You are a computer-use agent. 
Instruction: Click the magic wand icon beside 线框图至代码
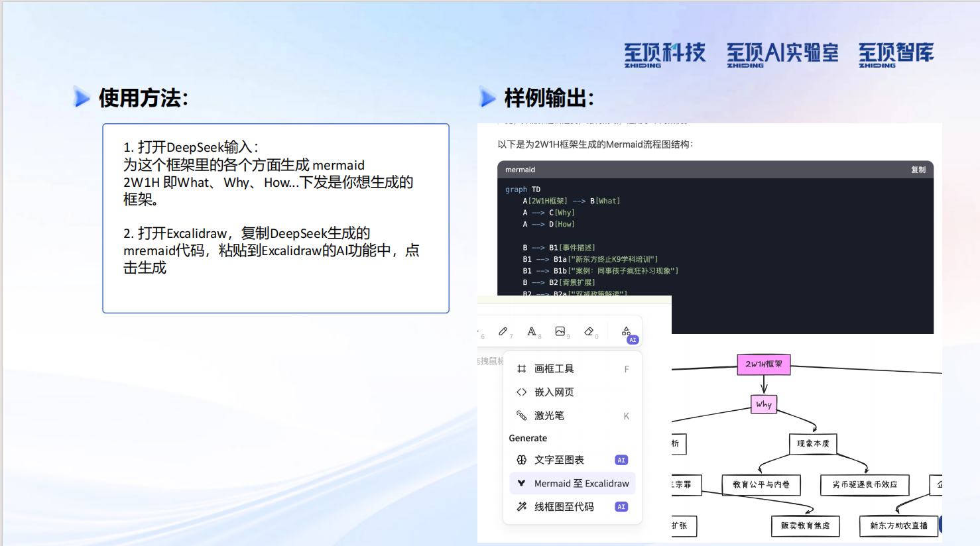522,507
